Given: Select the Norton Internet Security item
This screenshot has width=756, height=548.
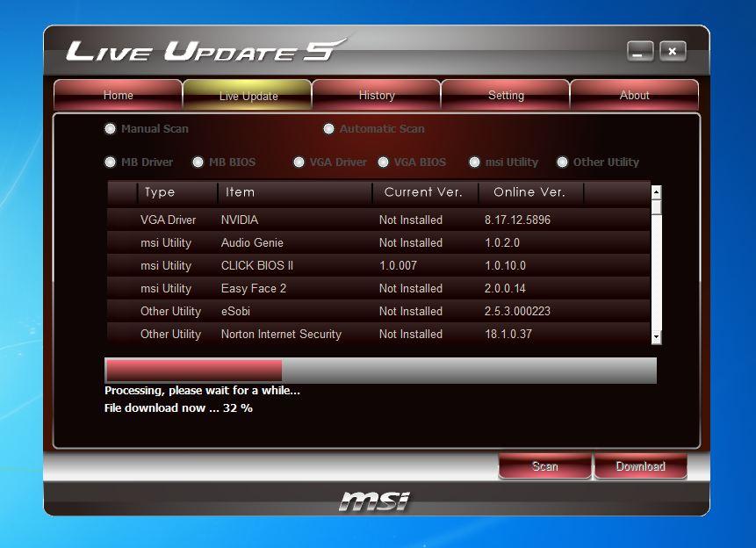Looking at the screenshot, I should 378,334.
